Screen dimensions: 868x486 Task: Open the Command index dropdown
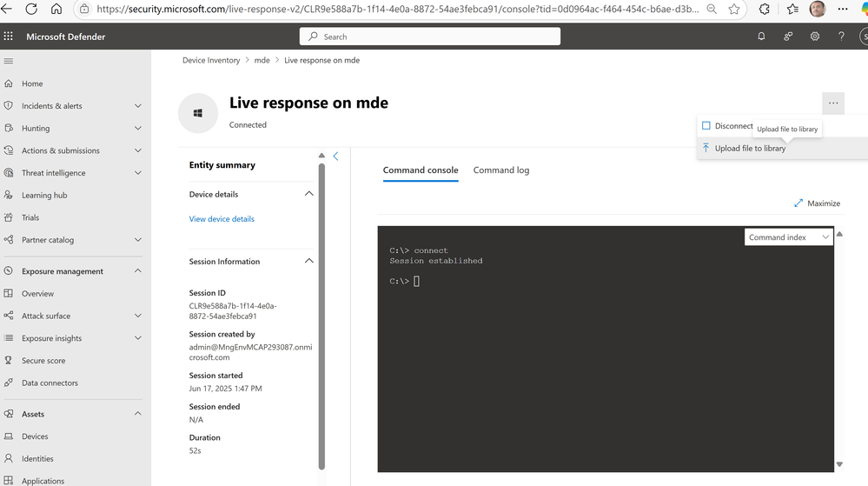pyautogui.click(x=789, y=237)
